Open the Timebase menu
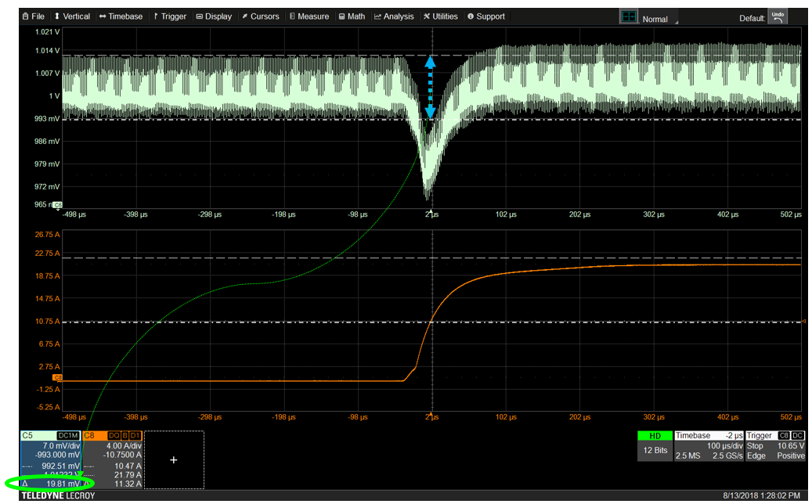The image size is (812, 504). coord(121,16)
